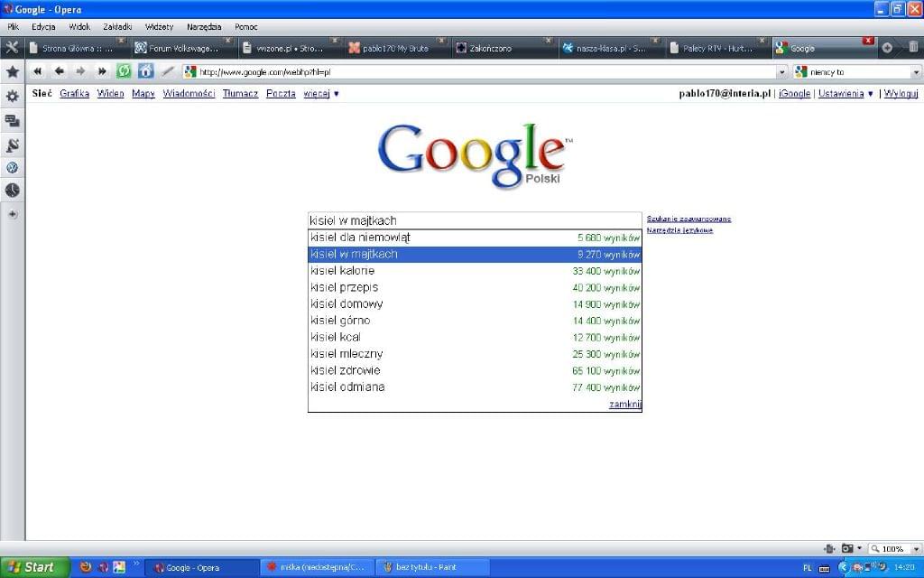Open the Bookmarks star panel
Screen dimensions: 924x578
[x=13, y=72]
